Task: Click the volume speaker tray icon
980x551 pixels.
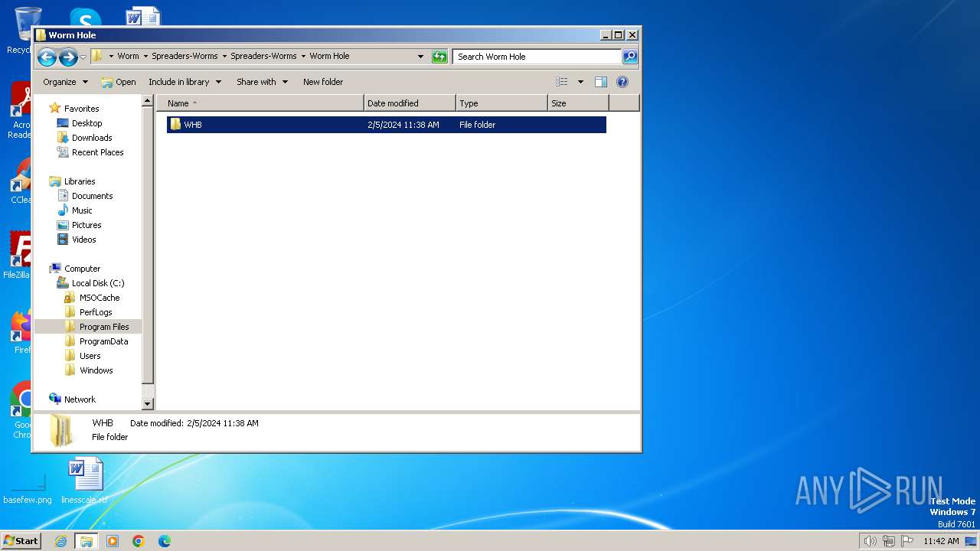Action: coord(871,541)
